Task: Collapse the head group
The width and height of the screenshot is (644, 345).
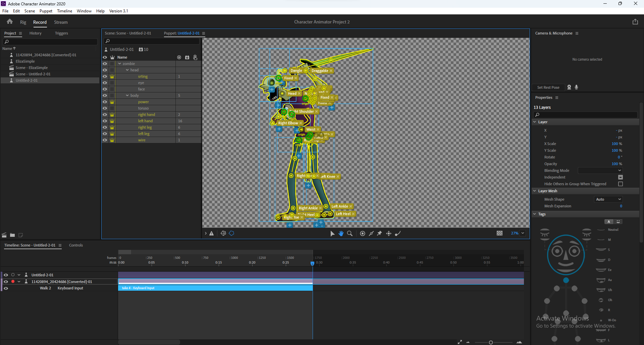Action: (x=127, y=70)
